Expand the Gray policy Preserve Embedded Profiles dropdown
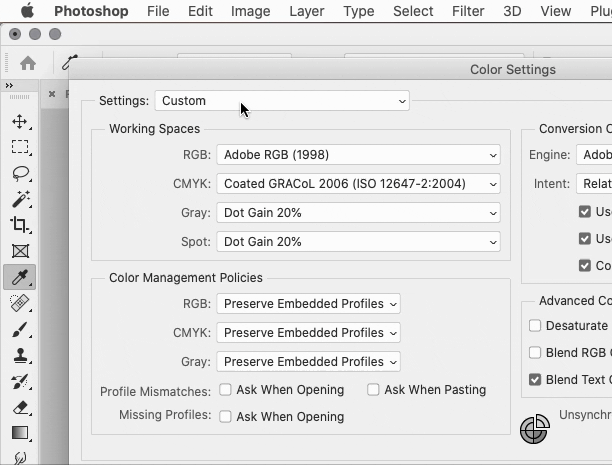The image size is (612, 465). click(308, 362)
